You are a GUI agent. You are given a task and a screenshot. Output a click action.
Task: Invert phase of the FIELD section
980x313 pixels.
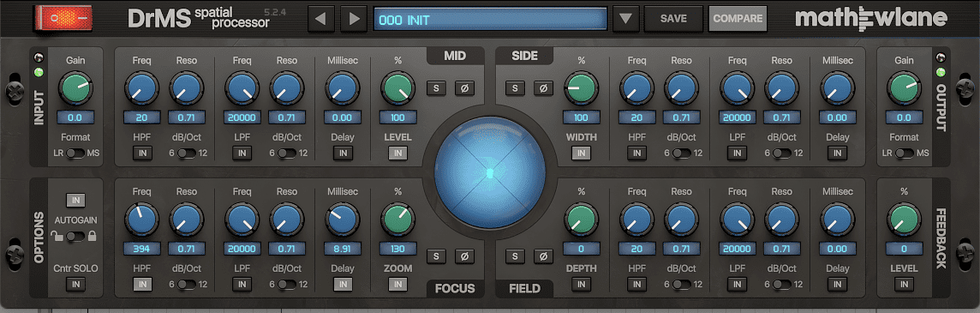[x=543, y=256]
